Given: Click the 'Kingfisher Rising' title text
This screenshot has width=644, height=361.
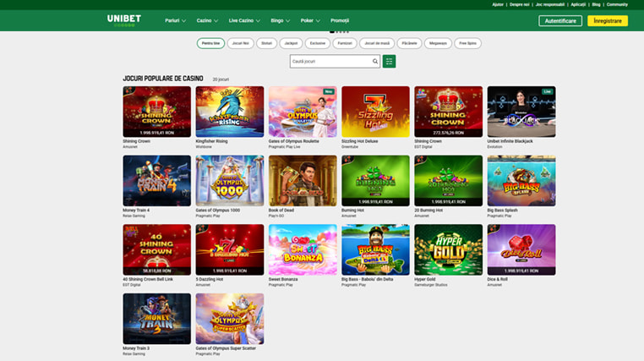Looking at the screenshot, I should click(x=211, y=141).
